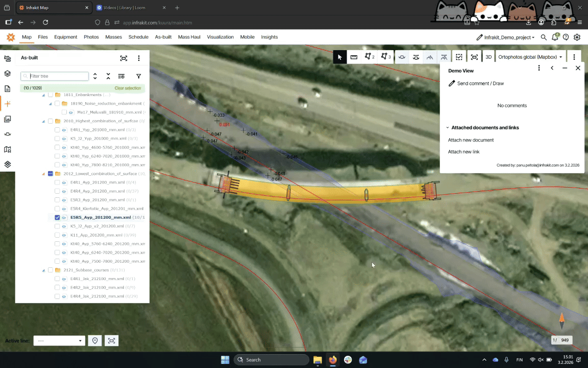
Task: Click Clear selection link
Action: [x=128, y=88]
